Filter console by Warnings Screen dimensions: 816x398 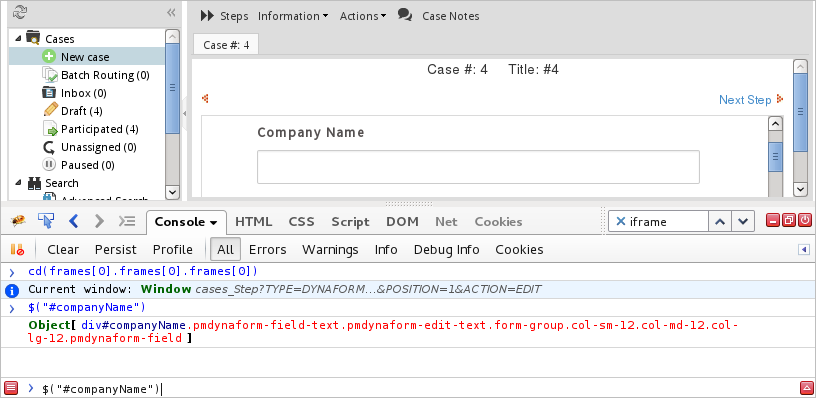330,250
